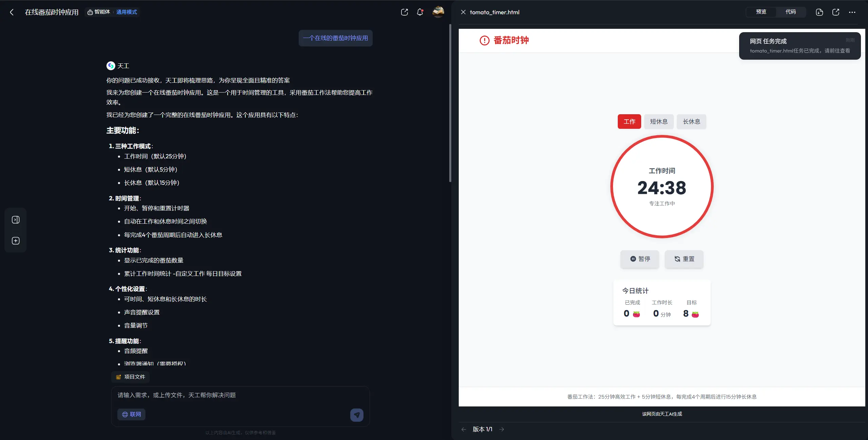Open the 项目文件 project files
868x440 pixels.
tap(131, 377)
